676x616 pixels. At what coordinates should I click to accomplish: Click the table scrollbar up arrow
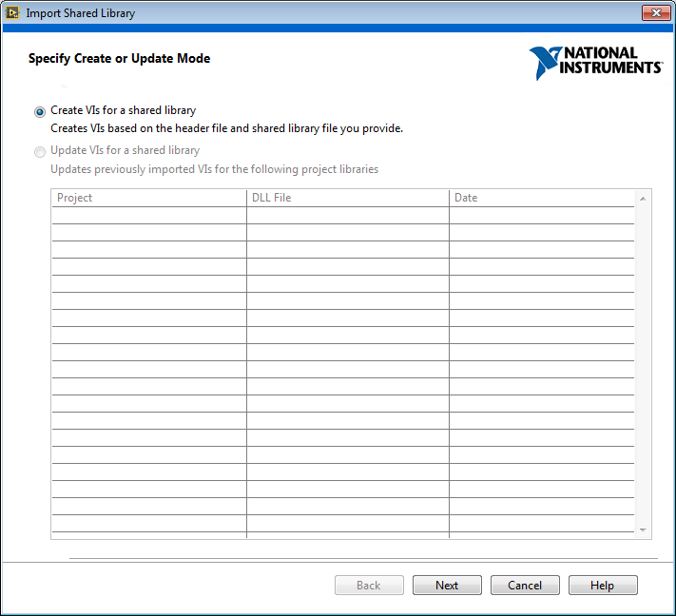pos(643,199)
